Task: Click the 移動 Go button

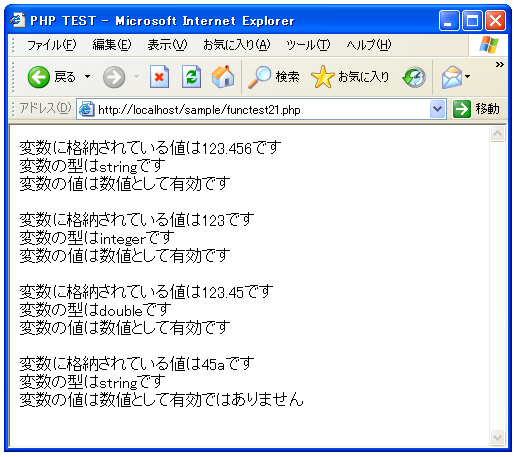Action: point(477,109)
